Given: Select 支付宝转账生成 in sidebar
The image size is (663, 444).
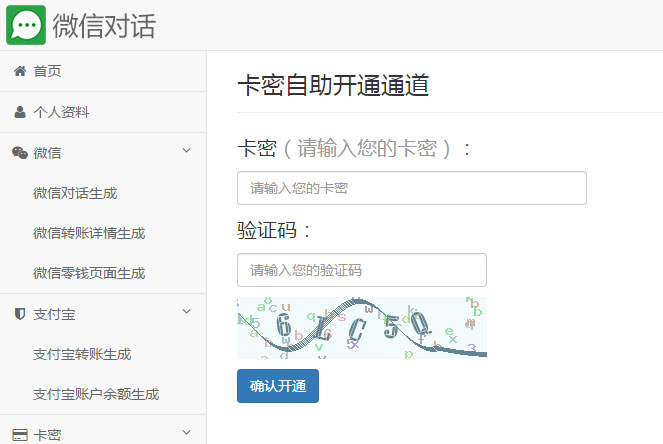Looking at the screenshot, I should [82, 354].
